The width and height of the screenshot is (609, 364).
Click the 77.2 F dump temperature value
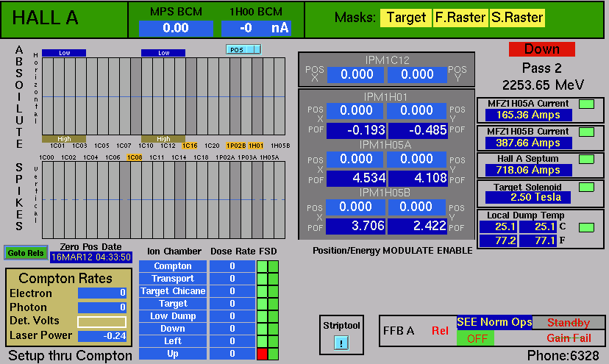click(499, 241)
